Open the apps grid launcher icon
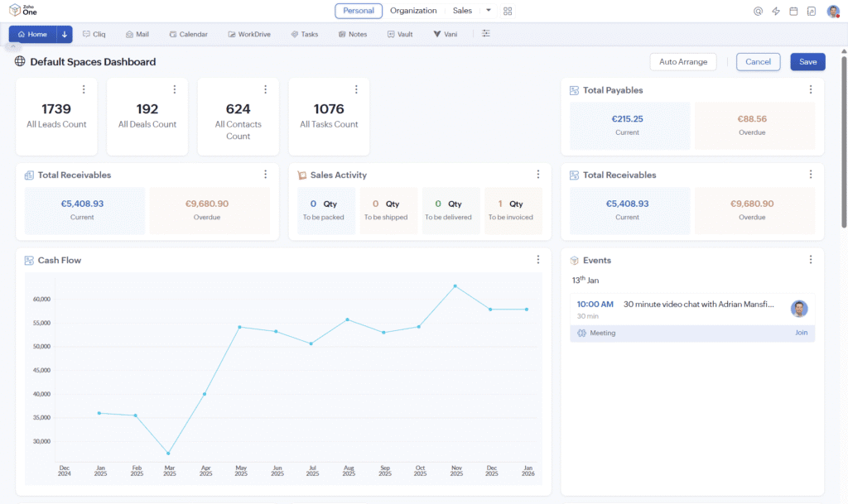The height and width of the screenshot is (504, 848). pos(508,11)
